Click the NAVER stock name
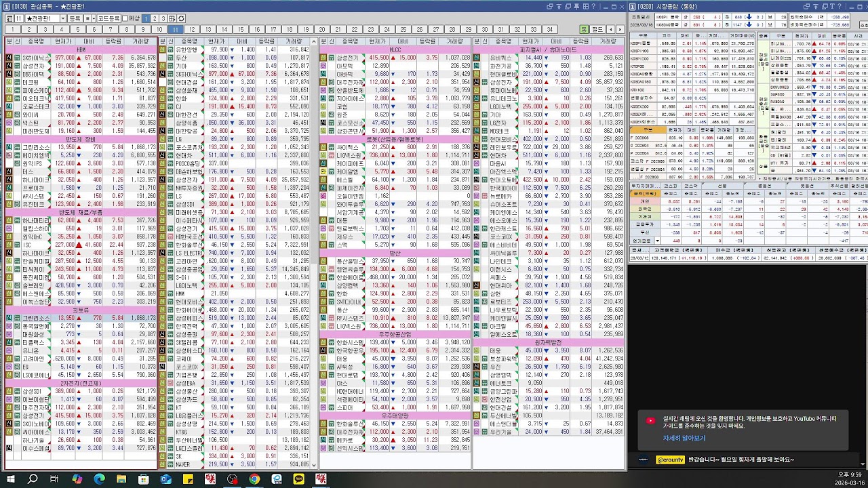868x488 pixels. point(183,464)
